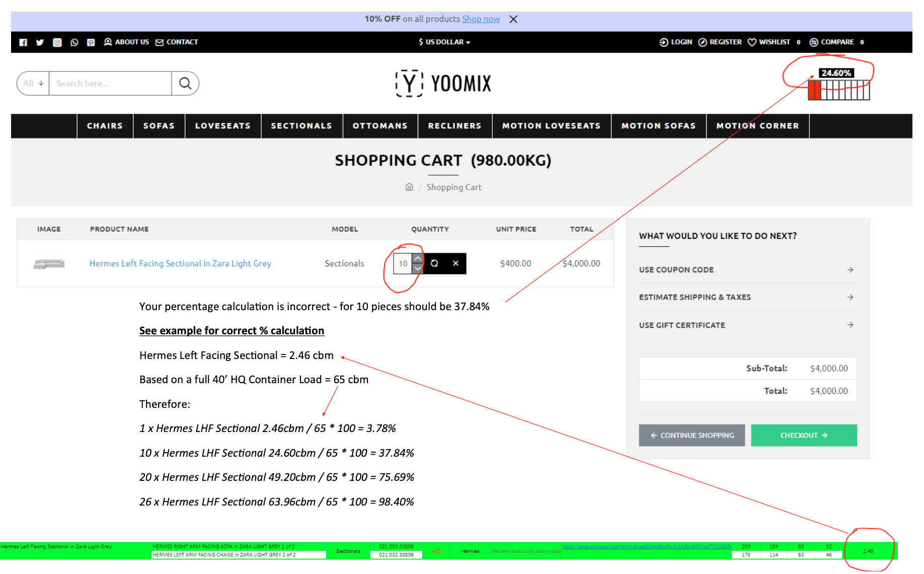
Task: Click the Hermes sectional product thumbnail
Action: (49, 263)
